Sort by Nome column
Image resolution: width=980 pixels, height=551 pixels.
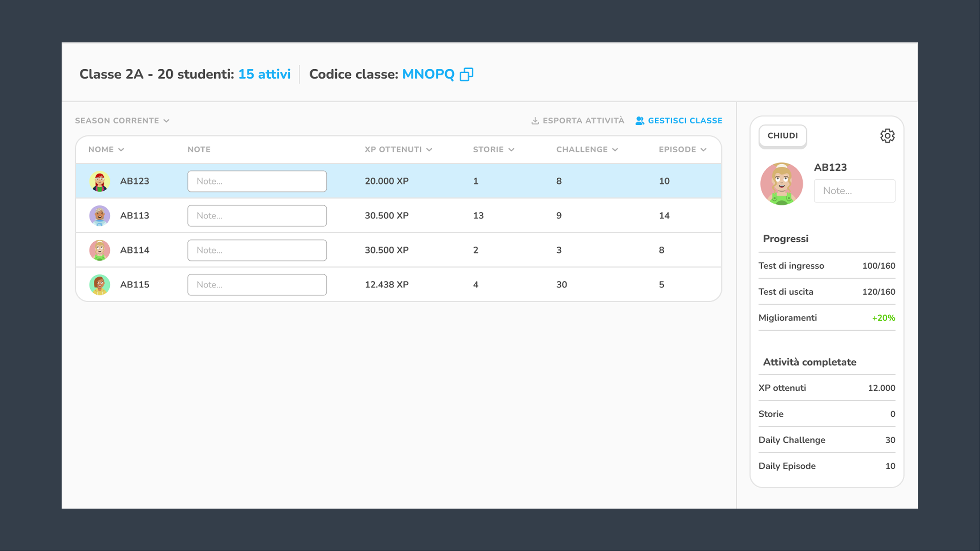(x=106, y=149)
